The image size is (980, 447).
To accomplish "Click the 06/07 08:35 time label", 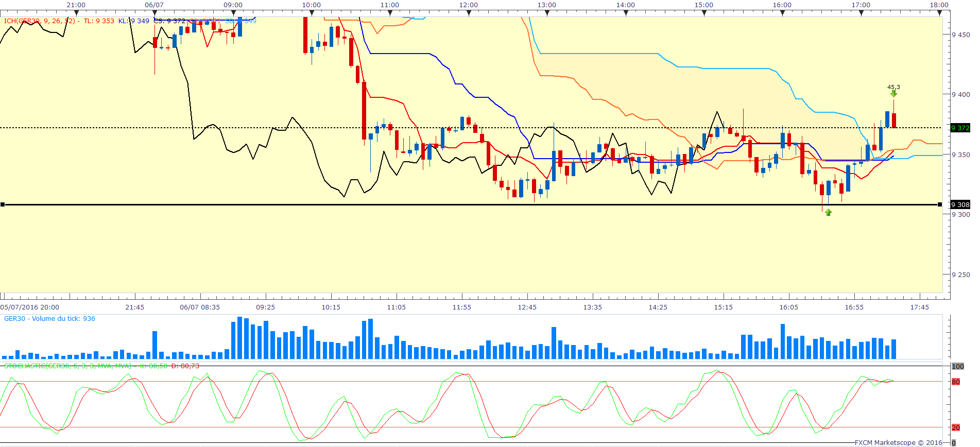I will 200,307.
